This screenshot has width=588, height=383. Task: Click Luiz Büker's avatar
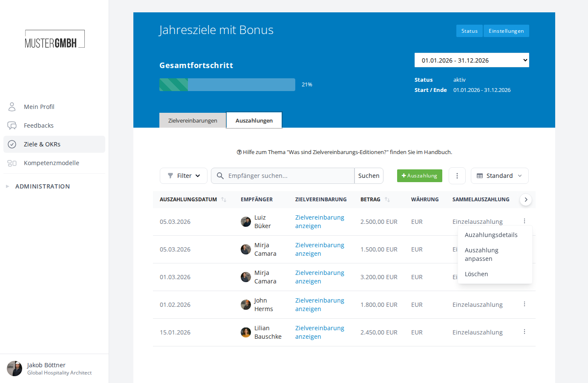[x=246, y=222]
